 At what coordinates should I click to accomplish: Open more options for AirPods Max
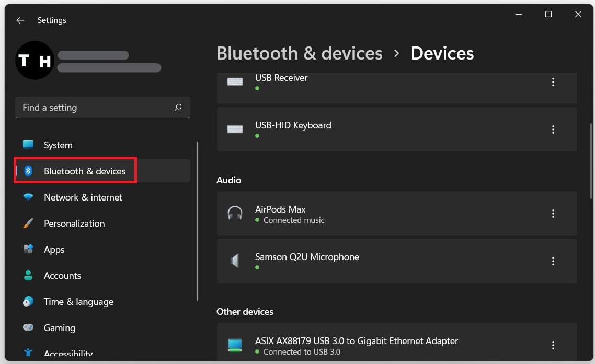553,214
